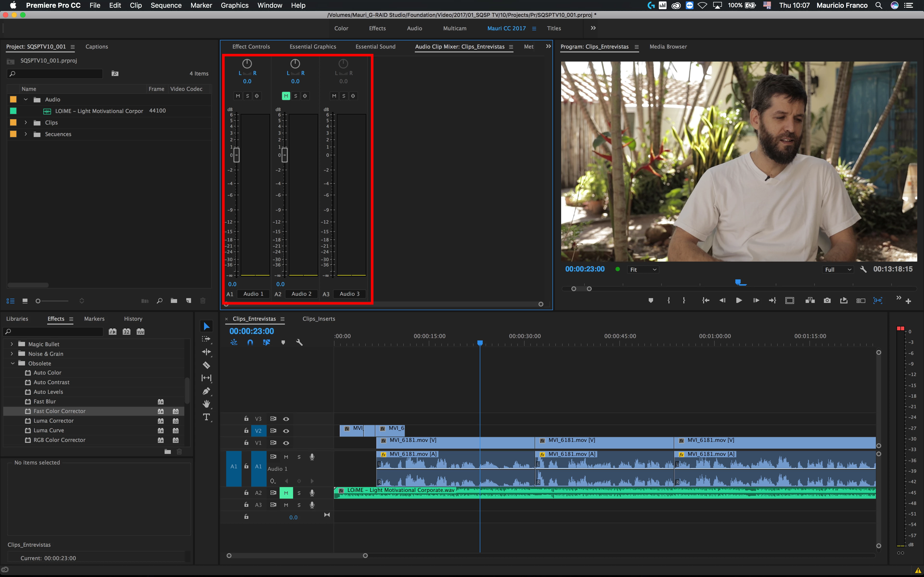Select the Type tool

[206, 417]
